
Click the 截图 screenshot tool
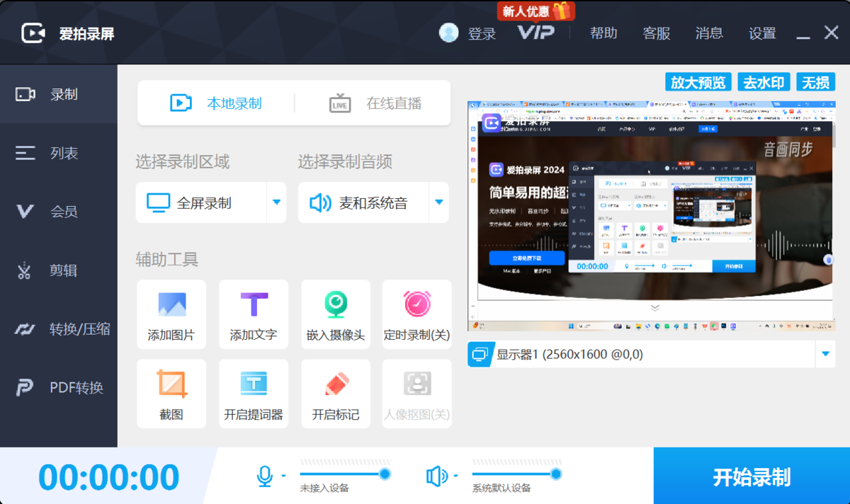[x=171, y=393]
